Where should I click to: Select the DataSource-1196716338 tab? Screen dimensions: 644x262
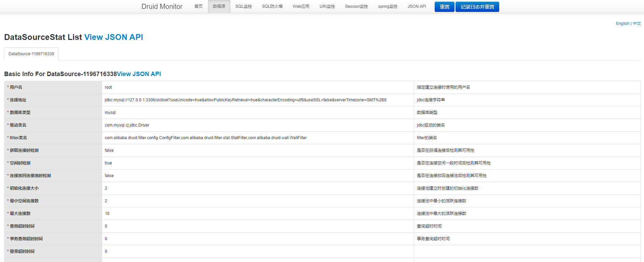tap(31, 54)
